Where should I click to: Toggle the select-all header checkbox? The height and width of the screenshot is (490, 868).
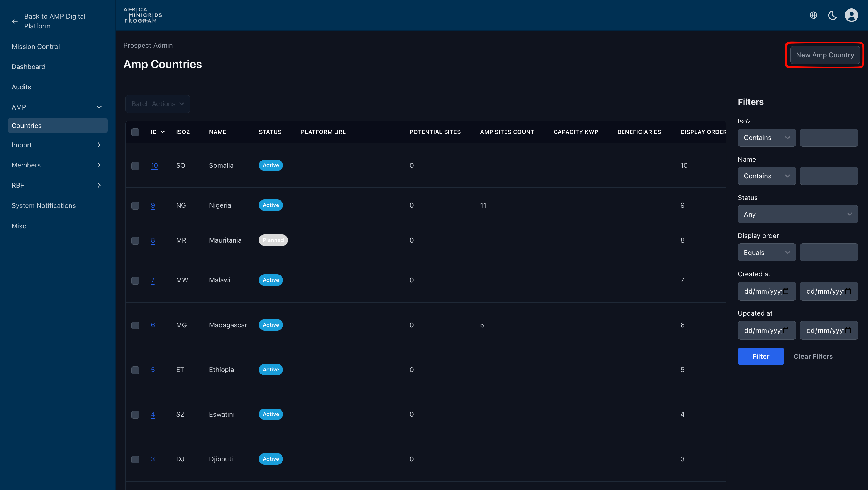135,132
